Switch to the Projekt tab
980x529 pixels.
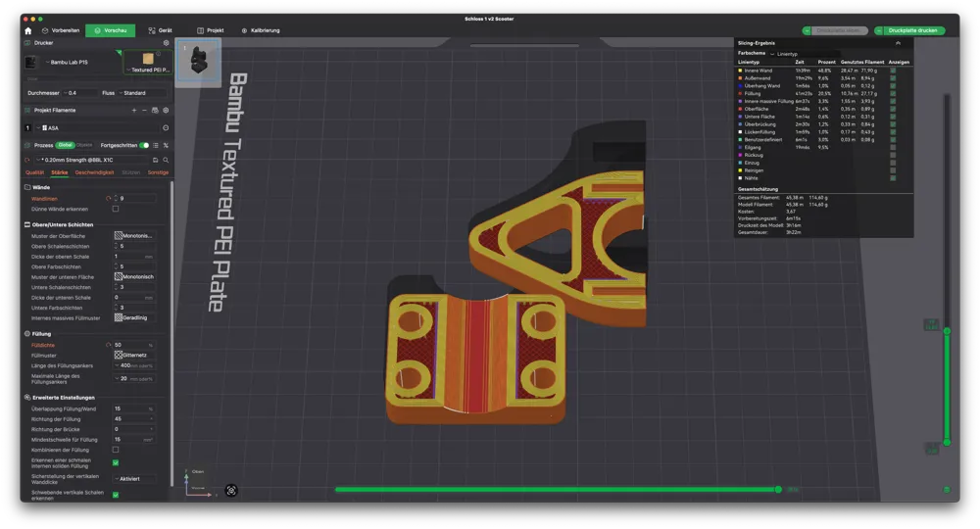210,30
